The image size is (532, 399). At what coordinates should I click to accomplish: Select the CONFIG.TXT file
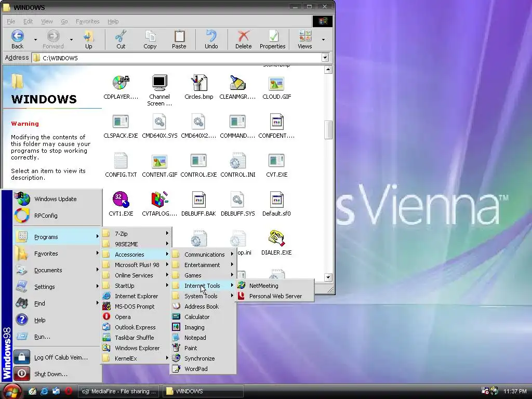(x=121, y=165)
